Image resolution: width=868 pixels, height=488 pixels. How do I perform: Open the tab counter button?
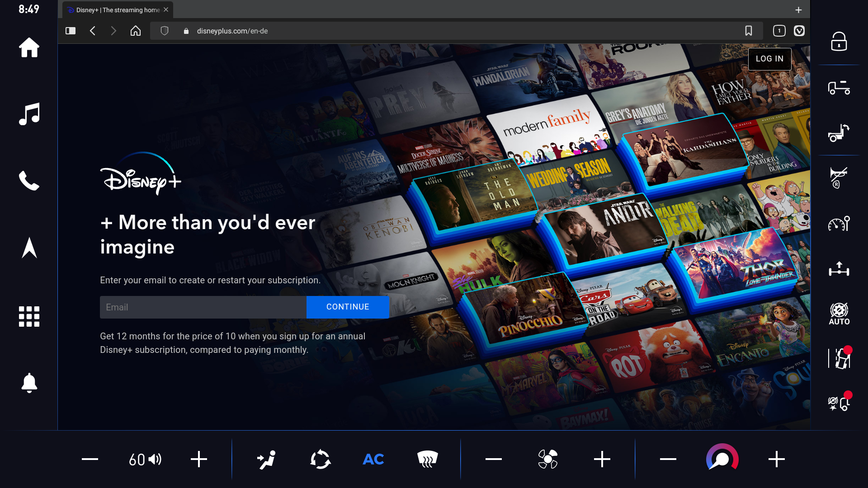tap(779, 31)
